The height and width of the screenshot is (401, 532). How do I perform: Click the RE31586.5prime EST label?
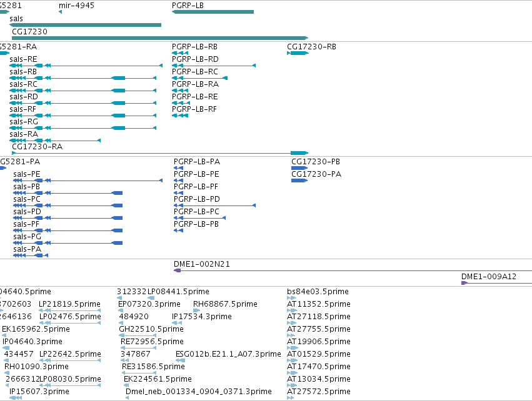tap(153, 367)
